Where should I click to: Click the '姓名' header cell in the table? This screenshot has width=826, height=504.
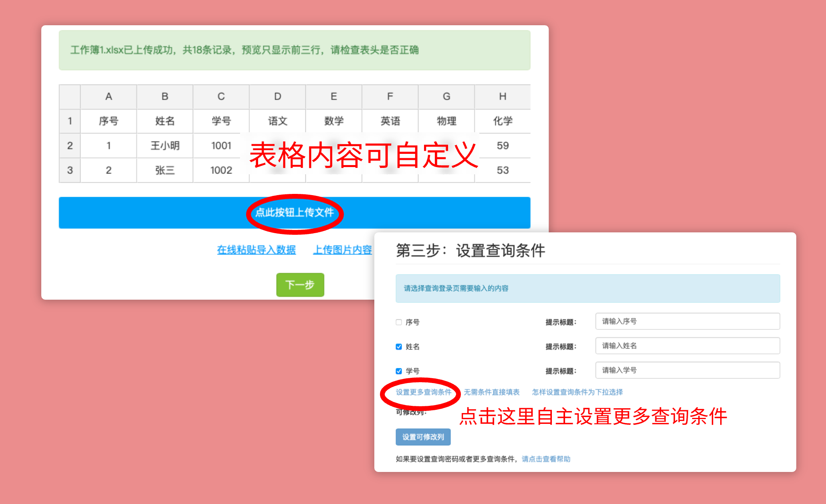165,121
